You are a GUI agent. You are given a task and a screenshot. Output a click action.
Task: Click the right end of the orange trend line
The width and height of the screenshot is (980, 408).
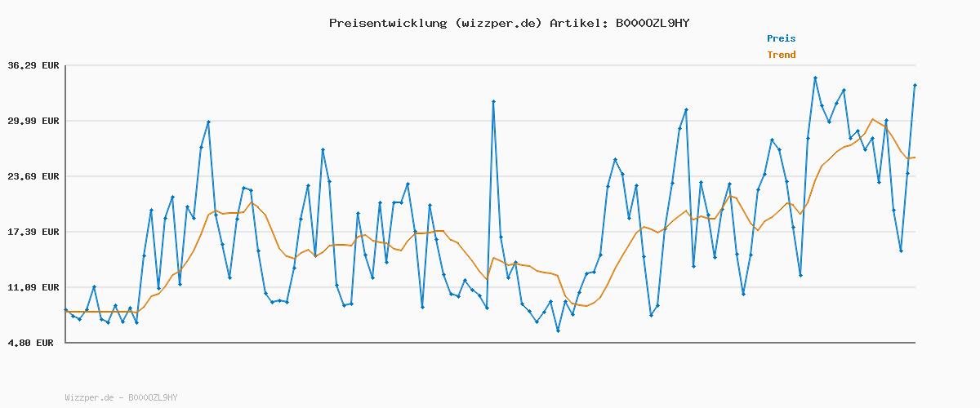click(x=915, y=157)
